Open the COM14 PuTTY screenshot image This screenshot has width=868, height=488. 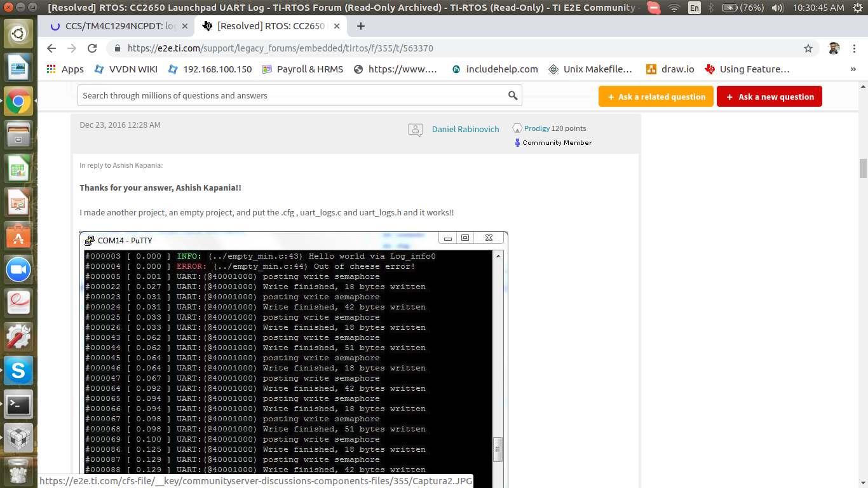(x=294, y=360)
